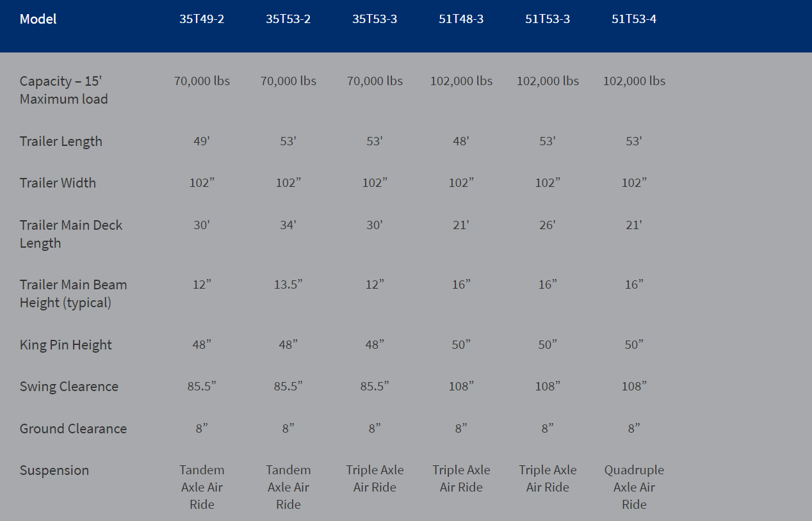Click the 35T53-2 model header
812x521 pixels.
pos(288,19)
